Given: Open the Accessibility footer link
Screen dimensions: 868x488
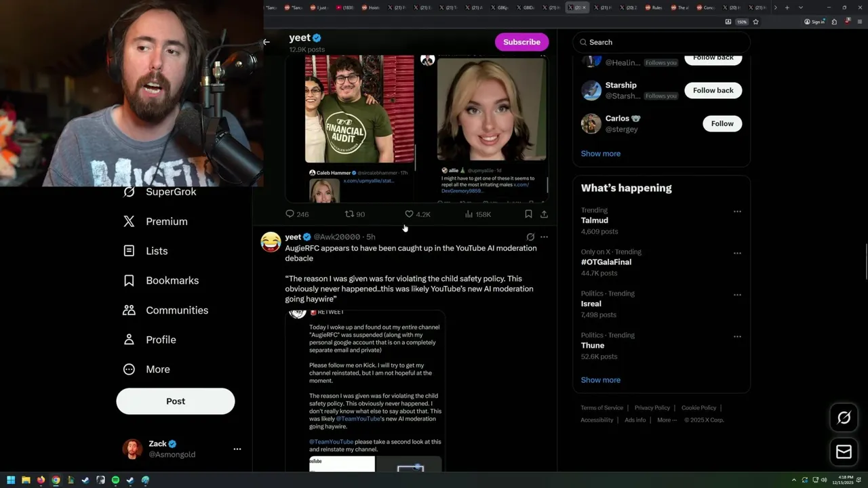Looking at the screenshot, I should tap(597, 420).
